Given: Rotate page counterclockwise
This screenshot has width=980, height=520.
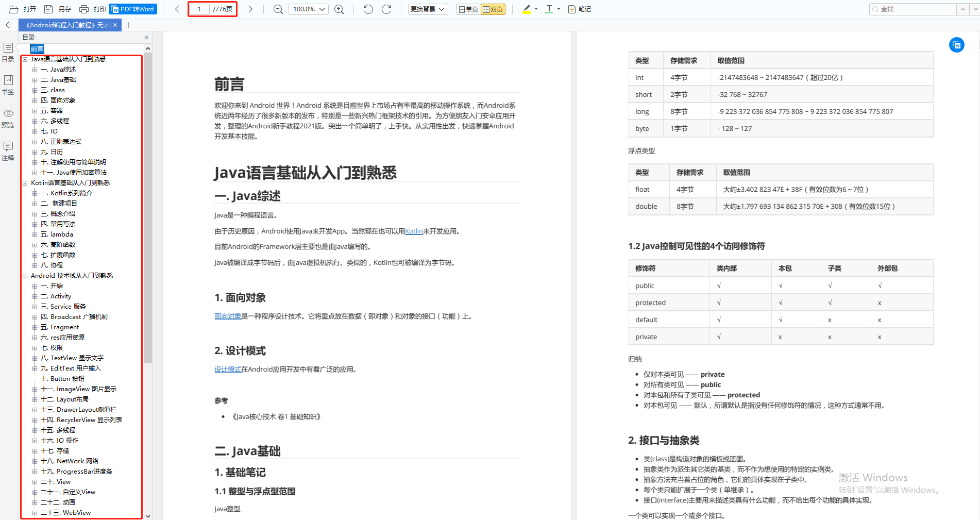Looking at the screenshot, I should pyautogui.click(x=368, y=9).
